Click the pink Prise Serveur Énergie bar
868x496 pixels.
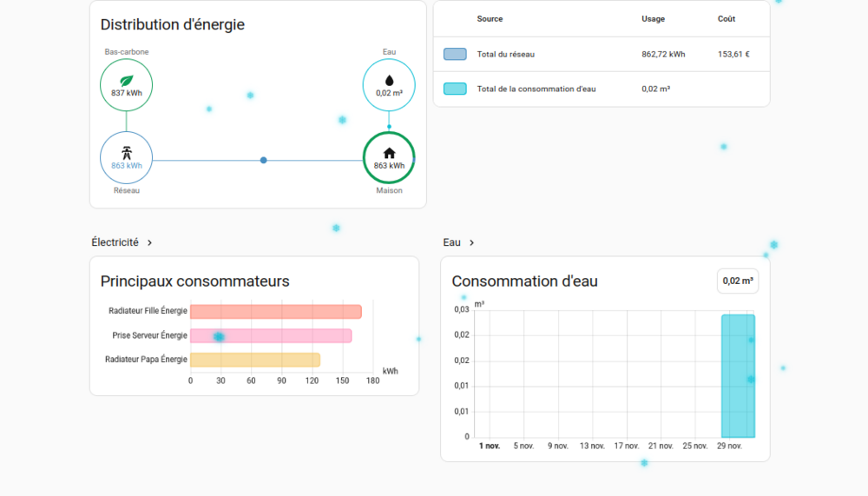pos(271,336)
